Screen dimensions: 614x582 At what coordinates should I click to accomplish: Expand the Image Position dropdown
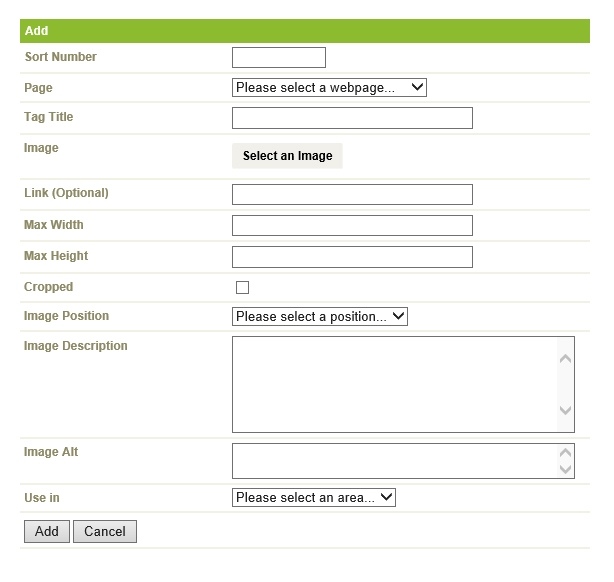coord(320,316)
